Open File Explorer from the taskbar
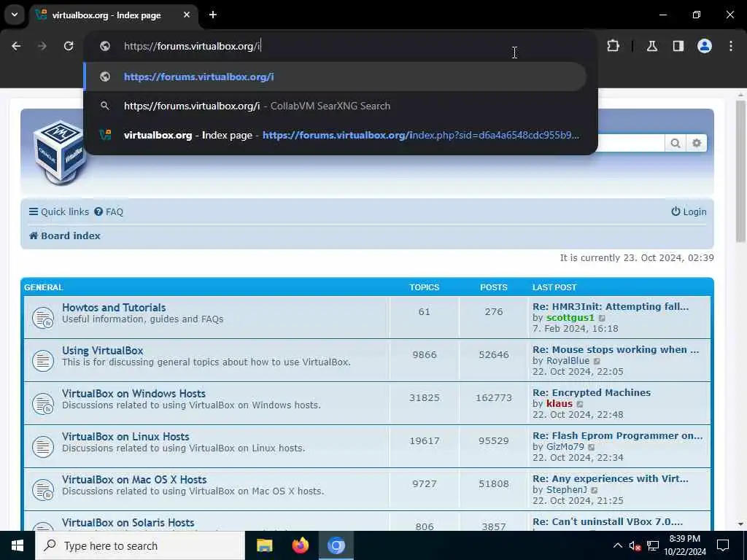747x560 pixels. (264, 545)
